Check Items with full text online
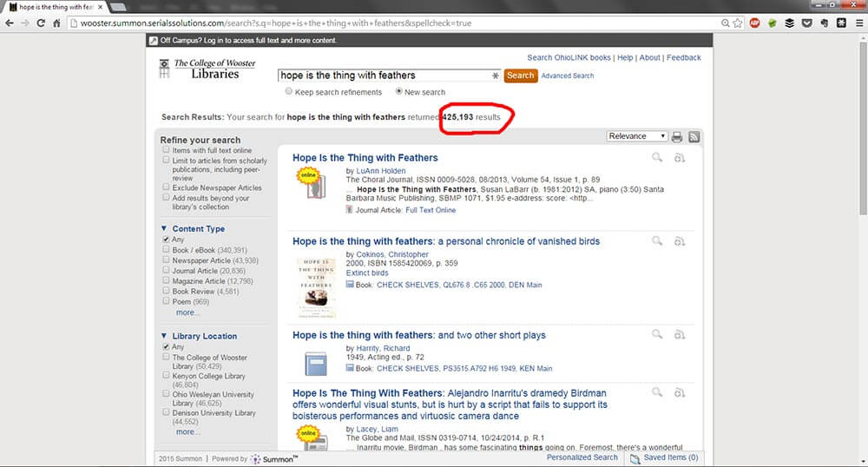The height and width of the screenshot is (467, 868). tap(166, 150)
